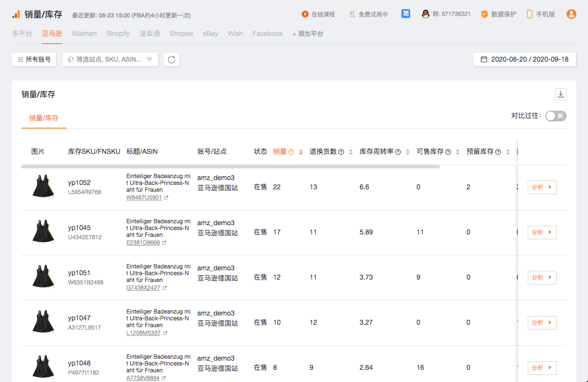
Task: Sort by 销量 column arrows
Action: (301, 152)
